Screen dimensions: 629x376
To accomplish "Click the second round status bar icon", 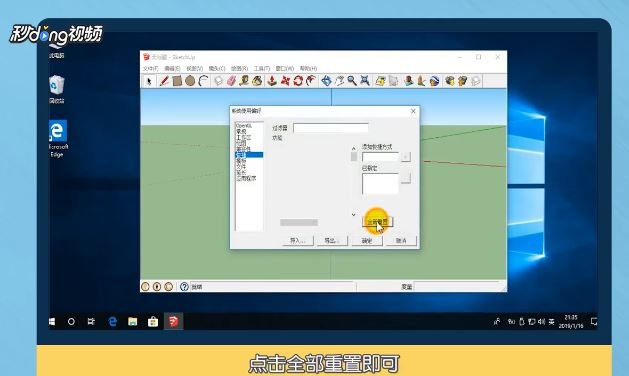I will pyautogui.click(x=157, y=287).
